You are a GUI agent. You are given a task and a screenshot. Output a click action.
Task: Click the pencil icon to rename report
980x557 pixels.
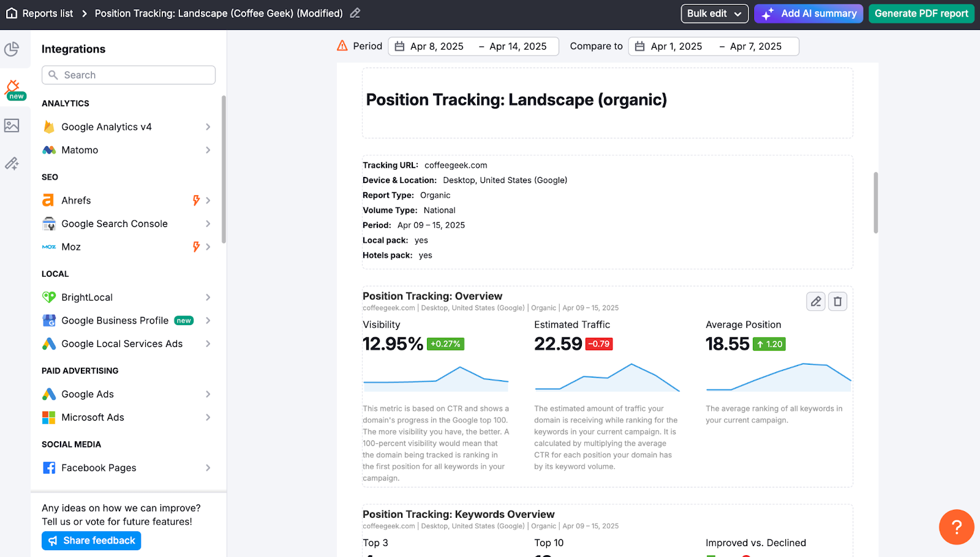click(x=355, y=13)
